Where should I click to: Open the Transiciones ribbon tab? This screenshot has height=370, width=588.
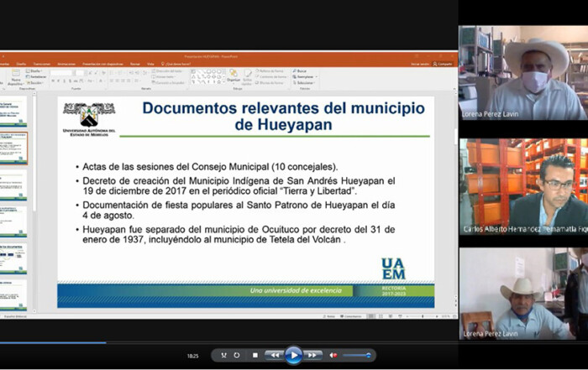coord(42,63)
